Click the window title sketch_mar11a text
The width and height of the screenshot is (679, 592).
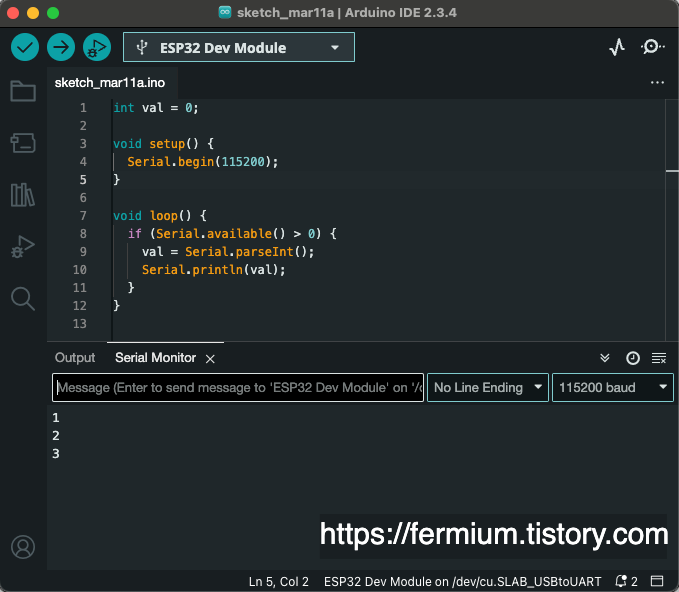pos(285,13)
